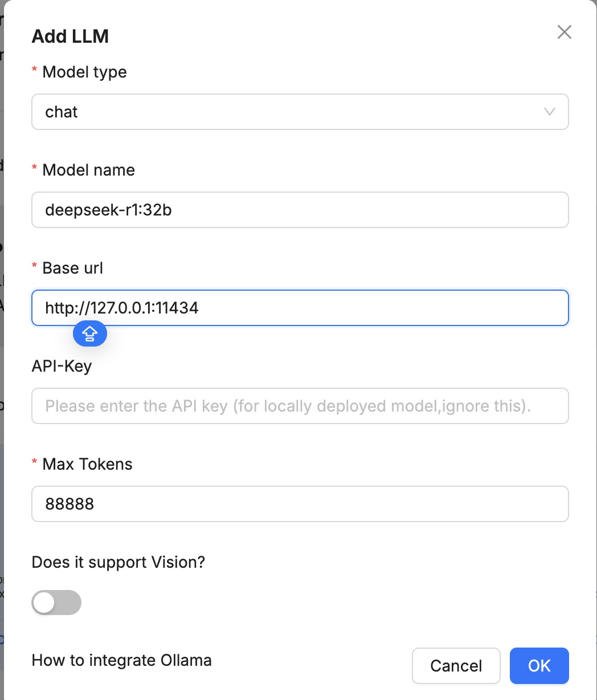Click the Does it support Vision label
The height and width of the screenshot is (700, 597).
click(x=118, y=562)
